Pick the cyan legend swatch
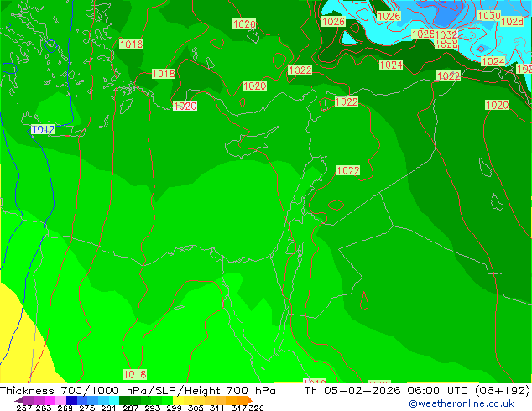Viewport: 532px width, 411px height. coord(114,400)
